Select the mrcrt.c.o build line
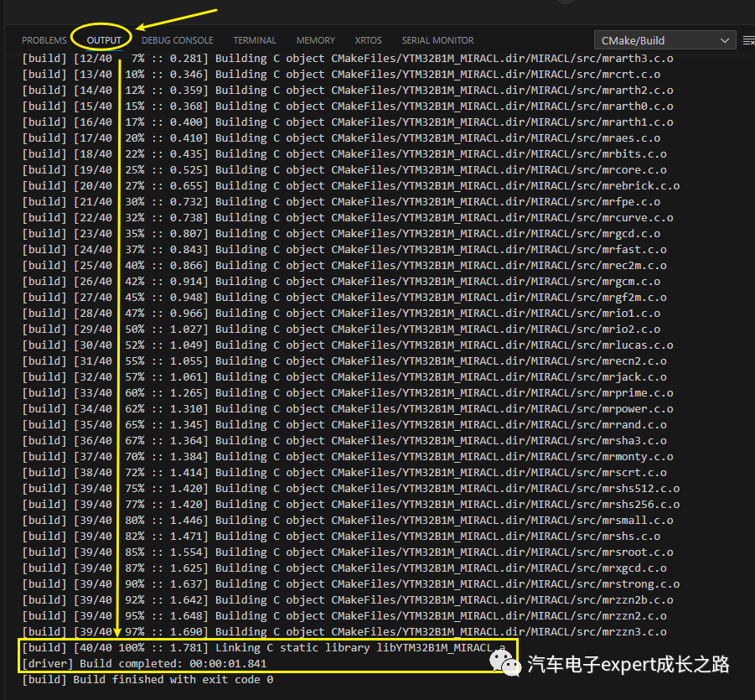 pos(341,75)
